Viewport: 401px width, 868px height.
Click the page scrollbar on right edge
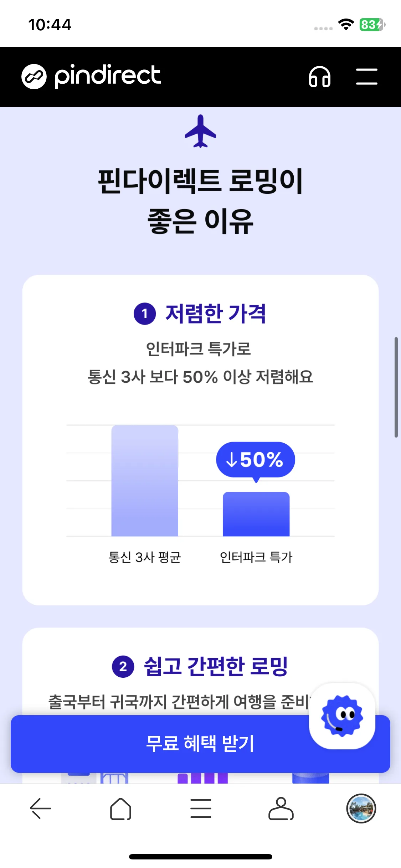point(396,387)
